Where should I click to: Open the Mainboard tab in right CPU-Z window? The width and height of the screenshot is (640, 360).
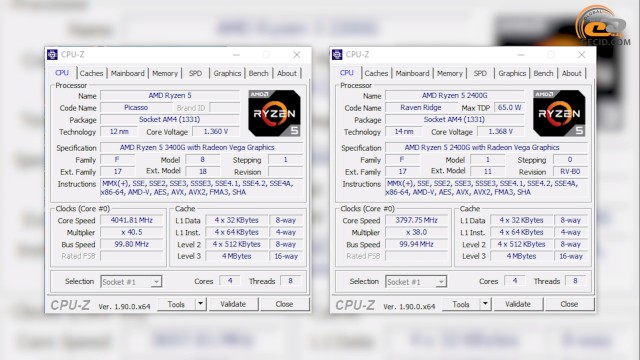point(413,73)
